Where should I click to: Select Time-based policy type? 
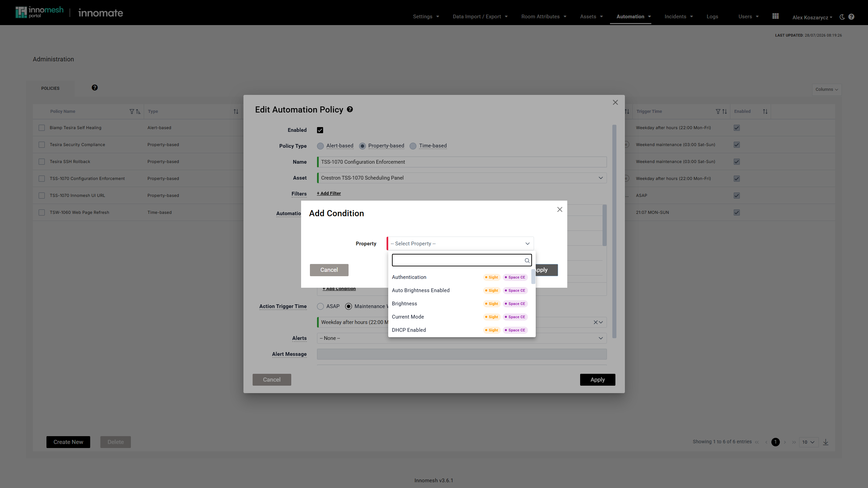[413, 146]
